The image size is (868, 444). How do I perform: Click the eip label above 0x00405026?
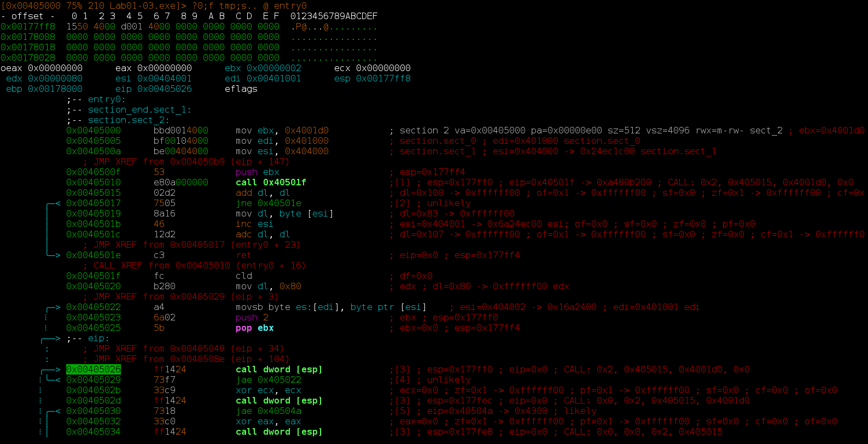click(88, 338)
